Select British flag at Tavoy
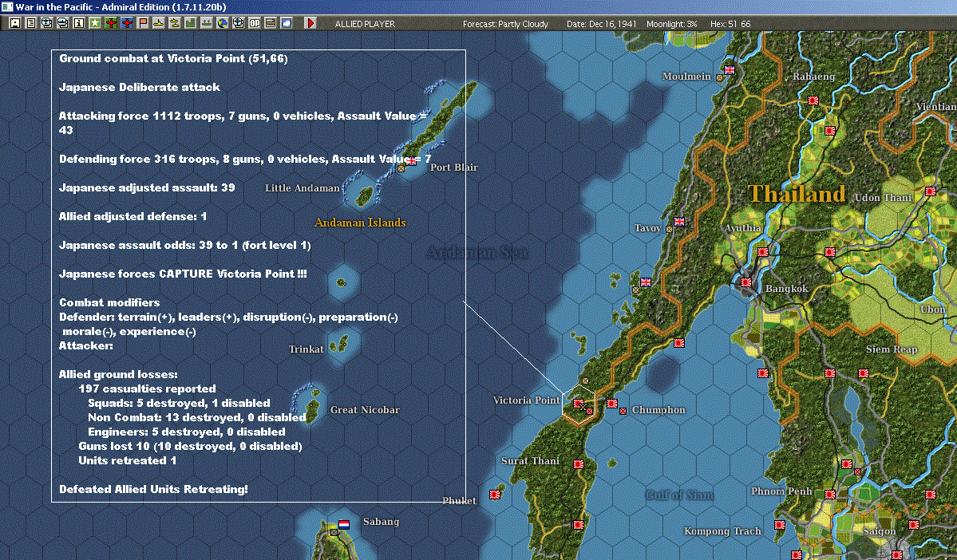This screenshot has height=560, width=957. coord(679,222)
